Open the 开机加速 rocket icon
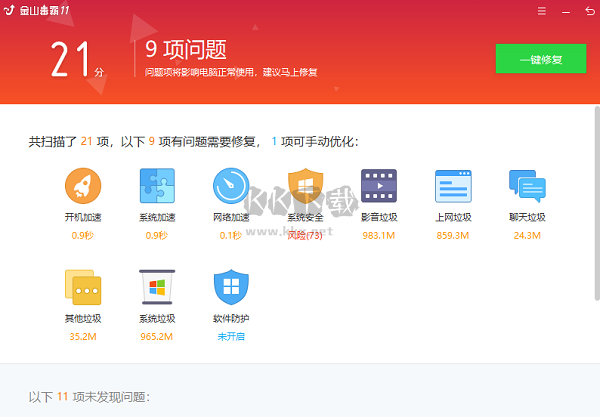This screenshot has width=600, height=417. point(83,186)
